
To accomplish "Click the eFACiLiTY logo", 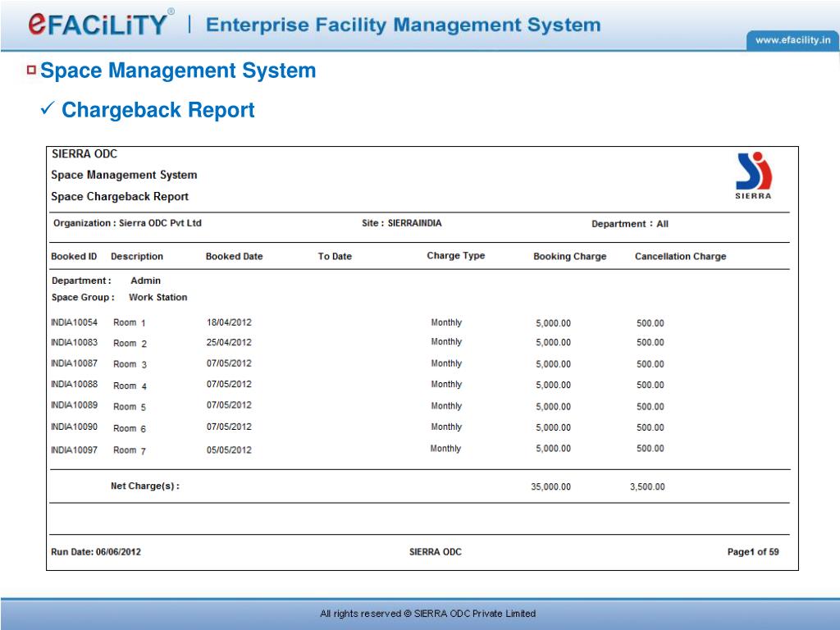I will coord(100,24).
